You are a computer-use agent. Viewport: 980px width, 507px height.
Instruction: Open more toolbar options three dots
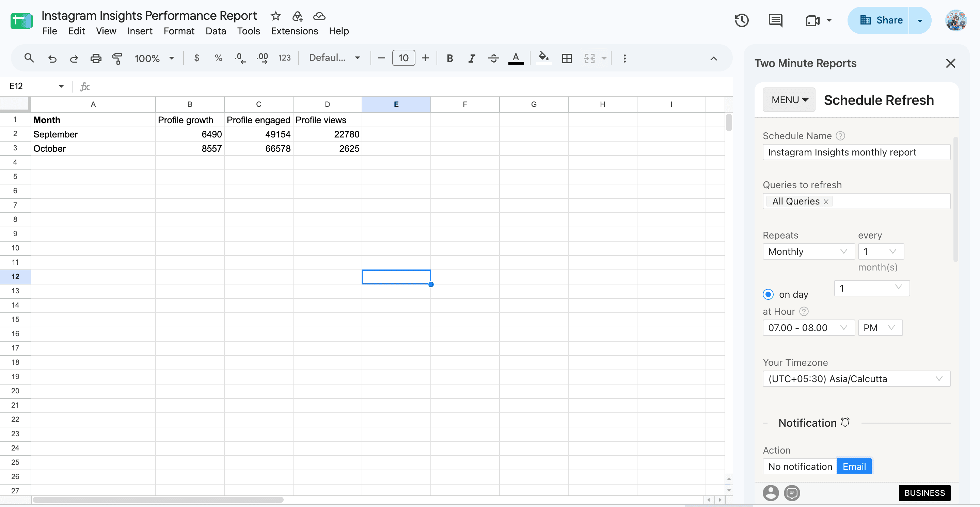(625, 58)
